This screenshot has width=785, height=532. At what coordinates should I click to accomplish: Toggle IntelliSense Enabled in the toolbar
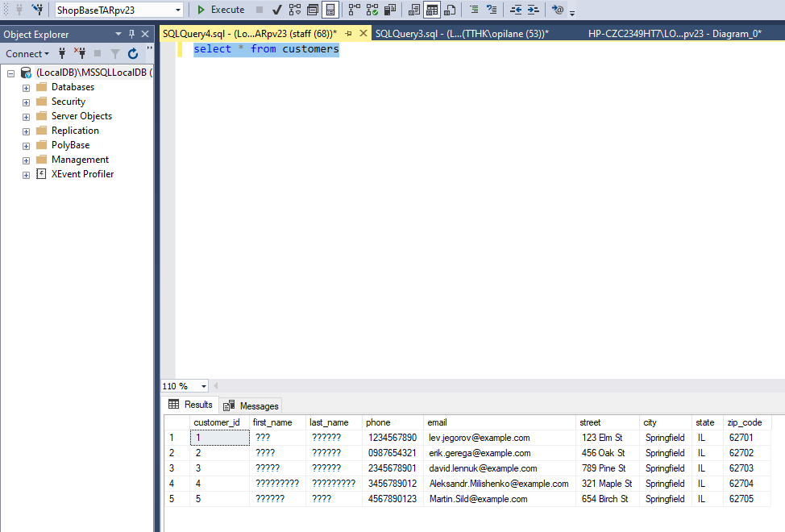(x=330, y=10)
